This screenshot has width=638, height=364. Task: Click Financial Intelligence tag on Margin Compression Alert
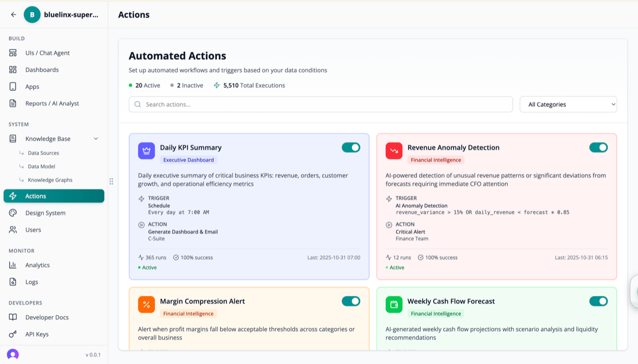[x=189, y=314]
